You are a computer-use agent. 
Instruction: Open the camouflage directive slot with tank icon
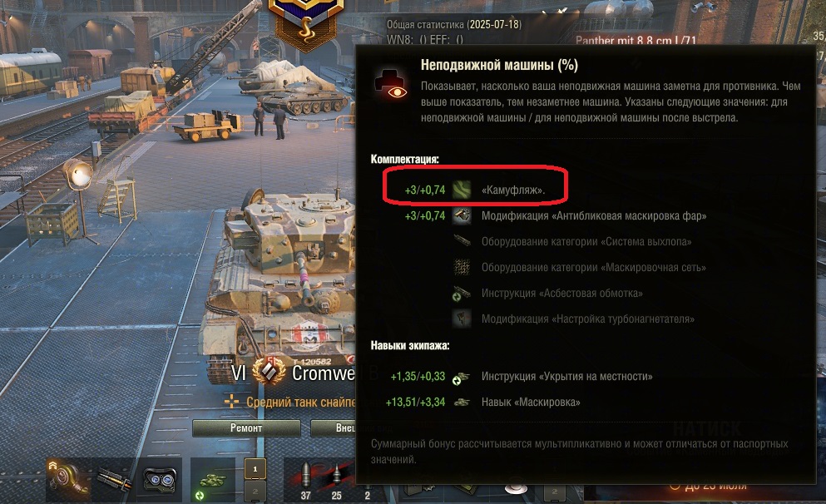click(212, 479)
